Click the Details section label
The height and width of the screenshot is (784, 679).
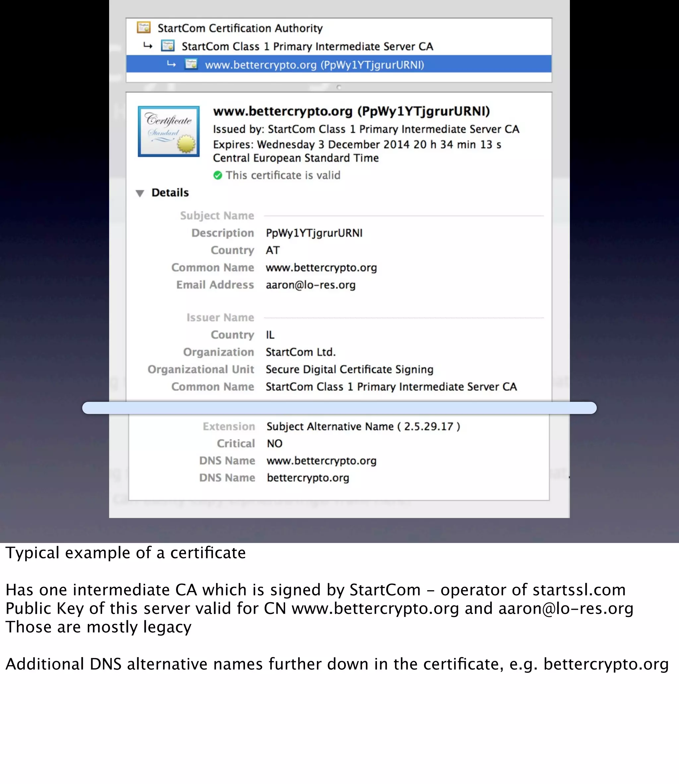click(x=170, y=193)
